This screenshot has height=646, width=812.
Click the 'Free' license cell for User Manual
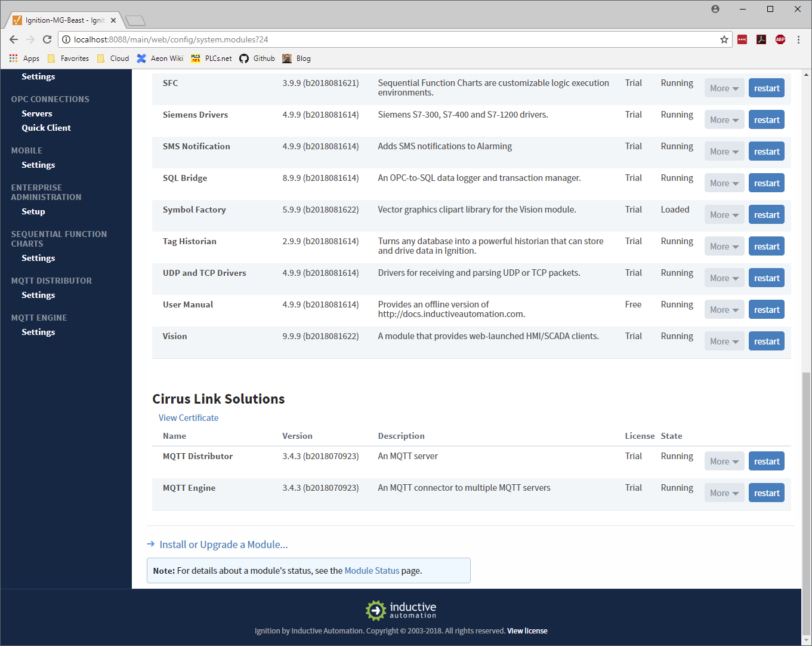(x=633, y=304)
